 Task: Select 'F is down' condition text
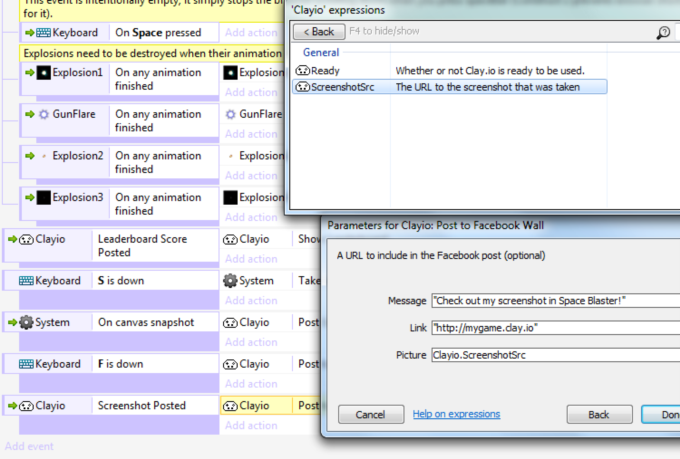tap(121, 364)
